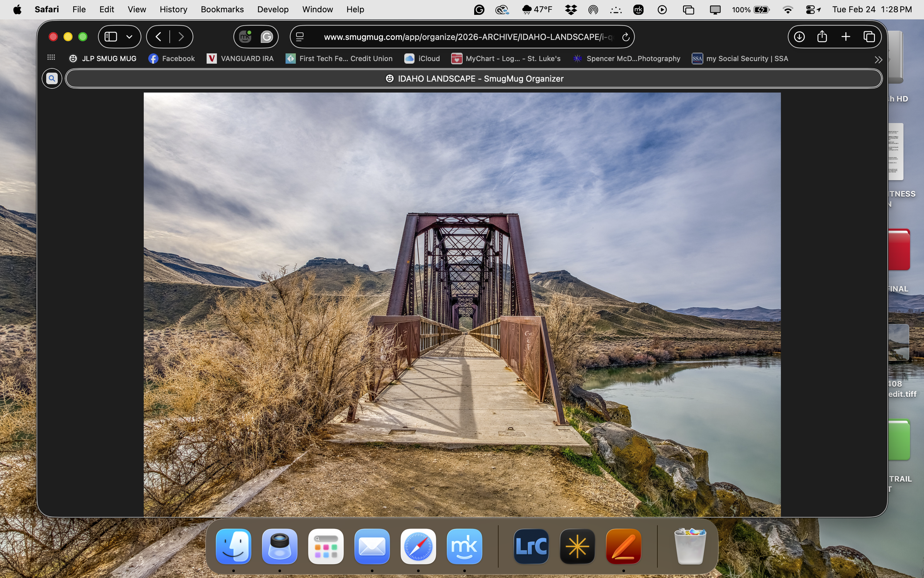Select the IDAHO LANDSCAPE tab

[x=474, y=78]
